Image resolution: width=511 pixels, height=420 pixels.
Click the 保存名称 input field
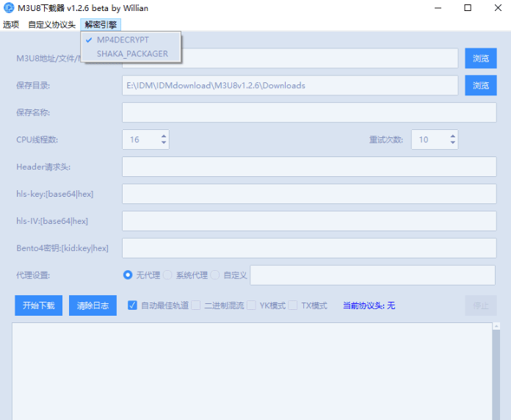click(308, 112)
